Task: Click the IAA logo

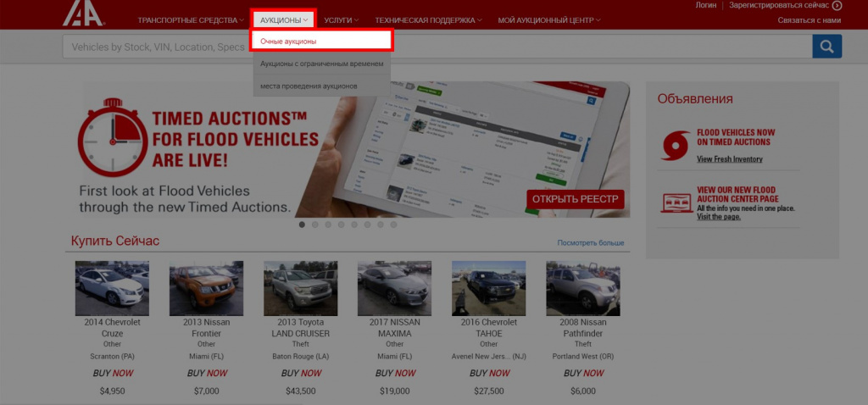Action: pos(83,13)
